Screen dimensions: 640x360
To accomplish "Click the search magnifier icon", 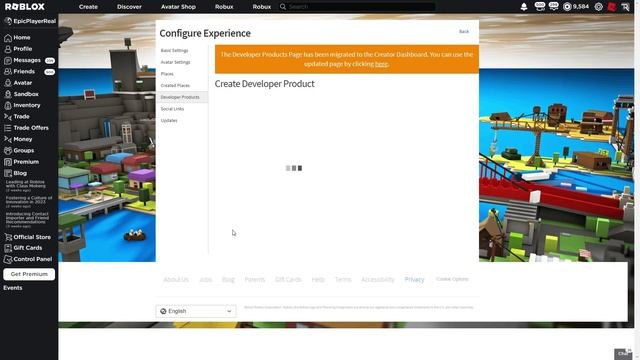I will [x=283, y=7].
